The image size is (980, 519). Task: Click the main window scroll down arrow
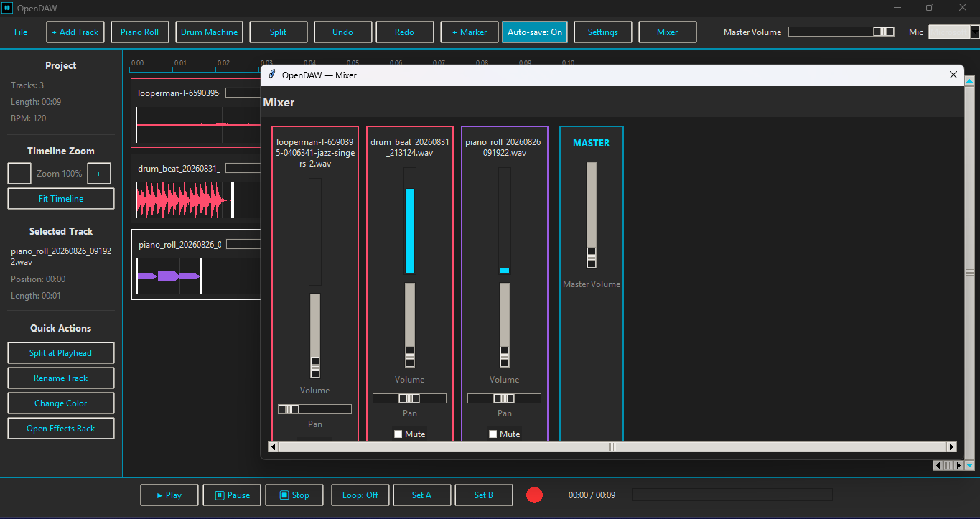pos(970,466)
